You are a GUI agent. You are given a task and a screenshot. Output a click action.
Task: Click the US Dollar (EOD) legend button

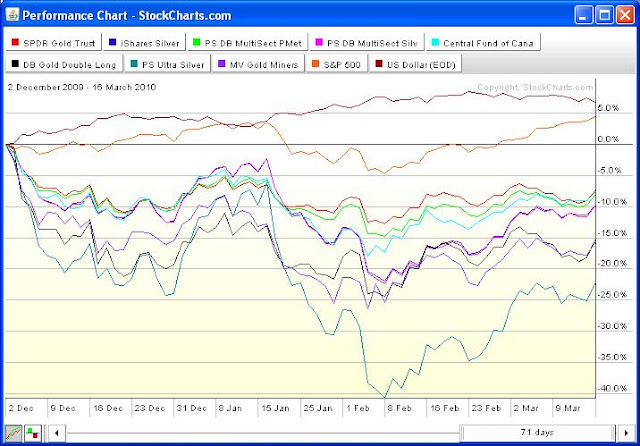coord(416,64)
